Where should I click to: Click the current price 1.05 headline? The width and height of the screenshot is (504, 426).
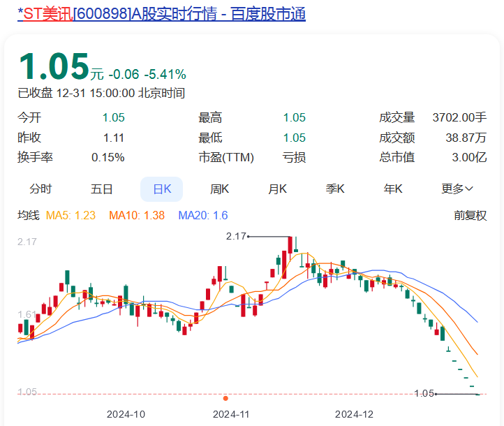pyautogui.click(x=54, y=66)
